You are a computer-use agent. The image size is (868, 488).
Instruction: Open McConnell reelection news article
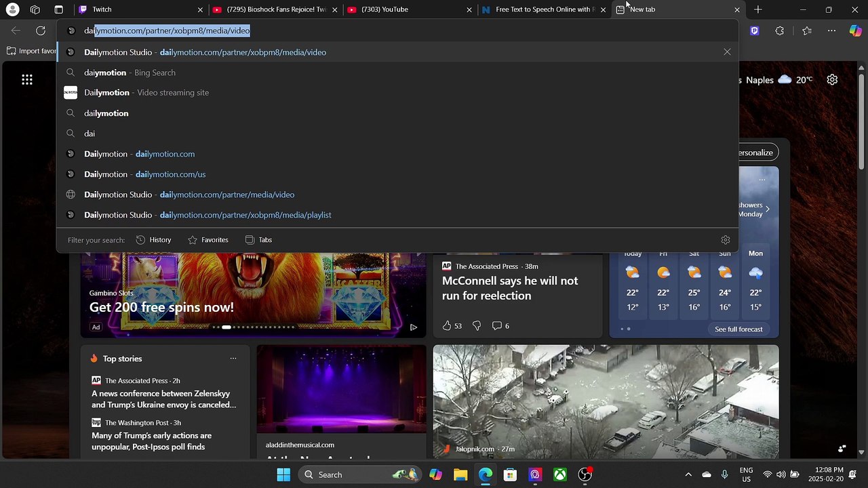coord(510,288)
